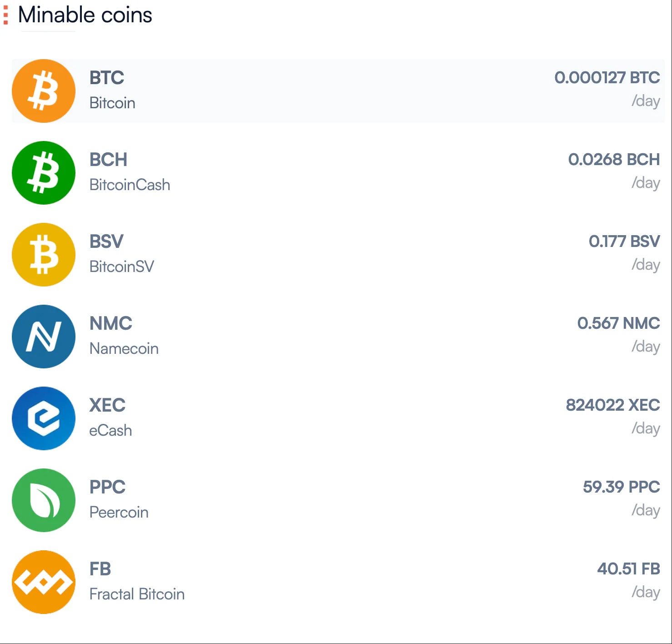Viewport: 672px width, 644px height.
Task: Open the Fractal Bitcoin name link
Action: [137, 594]
